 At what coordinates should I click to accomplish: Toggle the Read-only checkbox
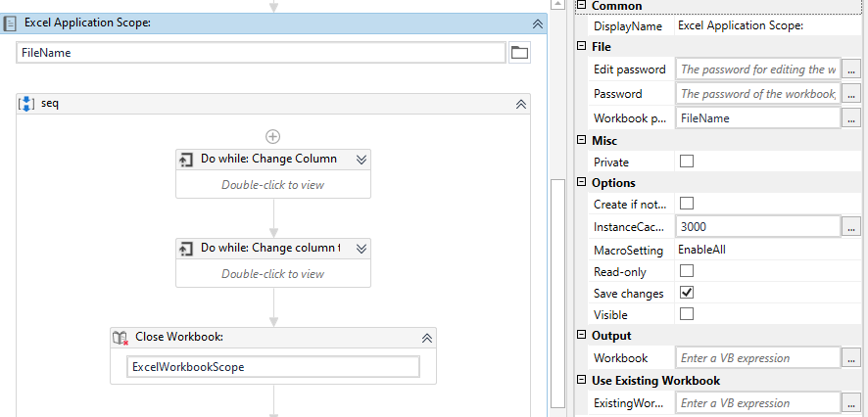click(x=687, y=271)
